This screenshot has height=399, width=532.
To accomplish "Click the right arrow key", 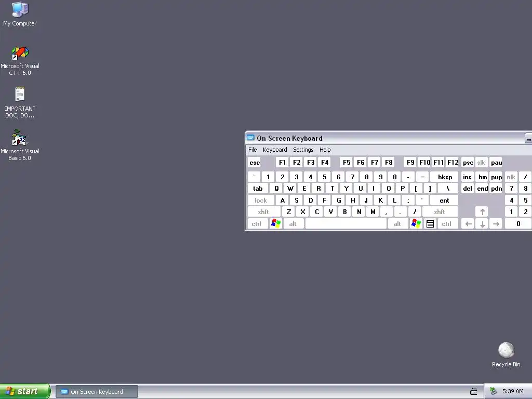I will coord(496,223).
